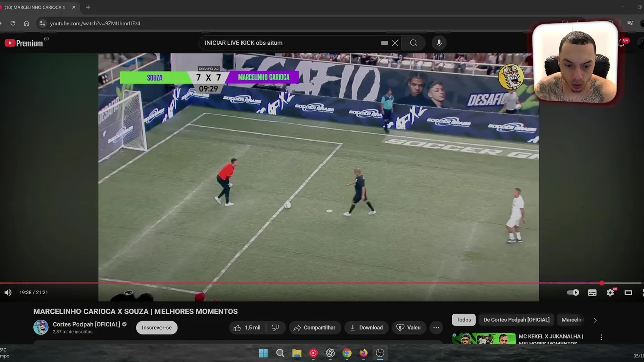This screenshot has width=644, height=362.
Task: Click the 2,87 mi de inscritos text
Action: pos(72,332)
